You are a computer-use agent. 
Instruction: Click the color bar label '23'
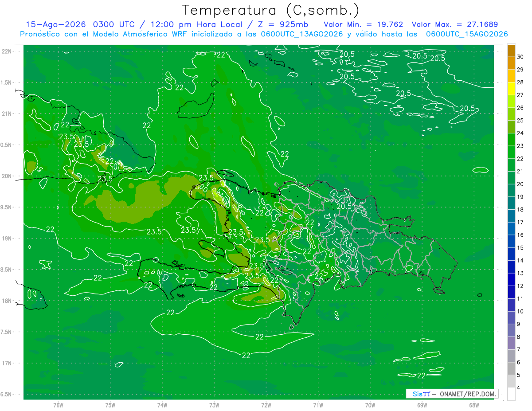point(520,146)
